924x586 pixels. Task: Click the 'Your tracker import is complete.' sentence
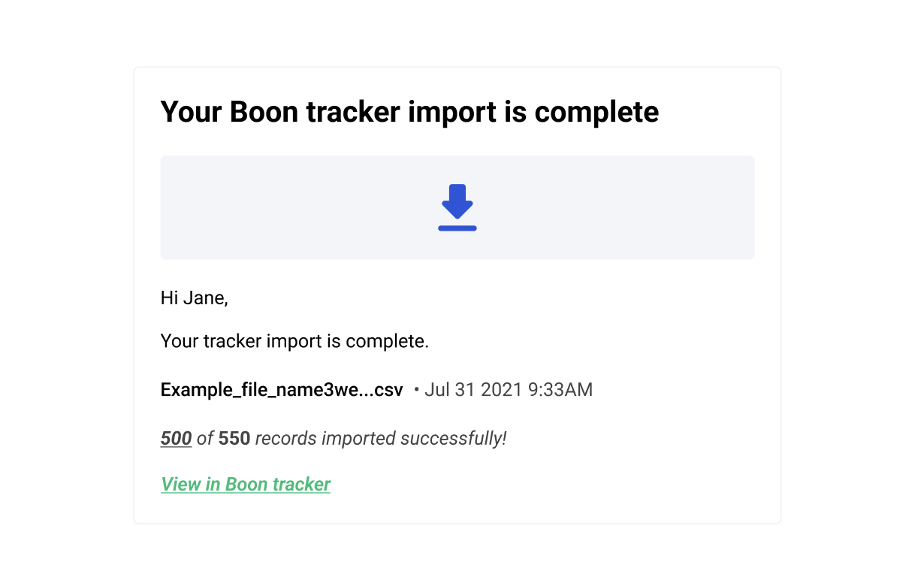tap(294, 342)
